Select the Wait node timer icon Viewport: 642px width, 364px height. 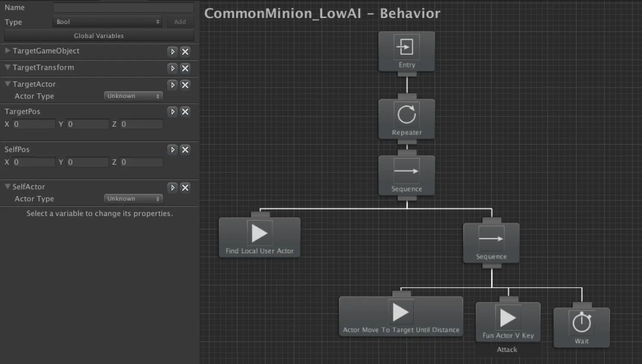click(x=582, y=323)
